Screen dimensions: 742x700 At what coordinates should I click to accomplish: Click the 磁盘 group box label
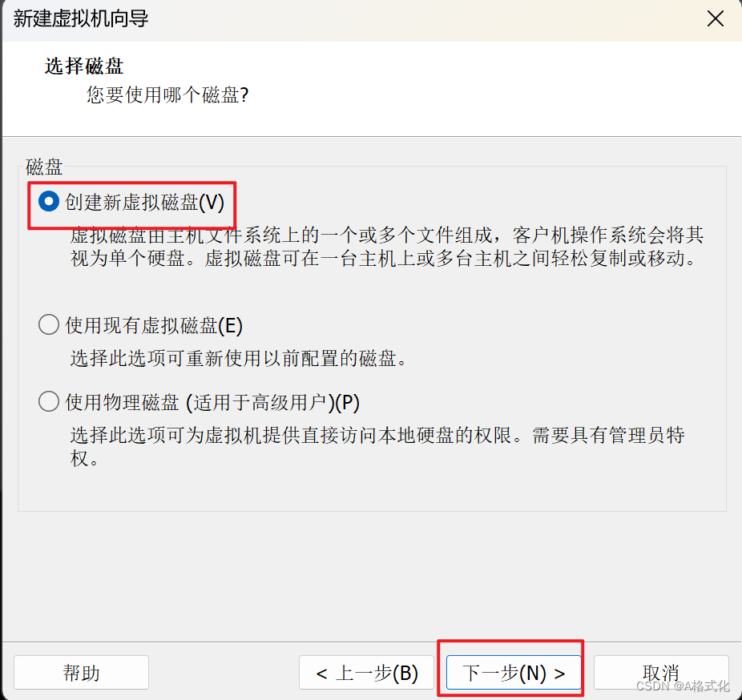click(44, 167)
